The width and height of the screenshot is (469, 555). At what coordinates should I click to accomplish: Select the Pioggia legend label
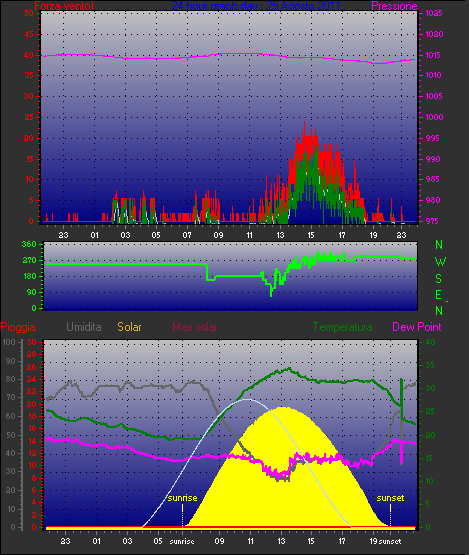18,327
